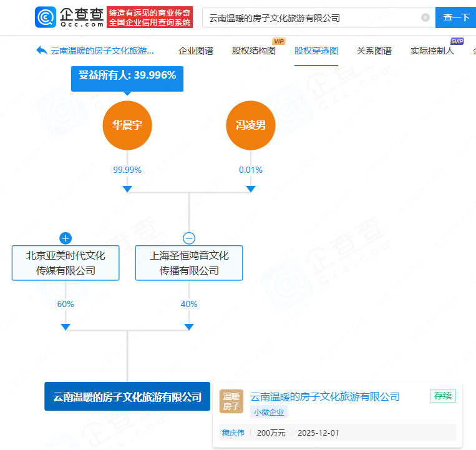Select the 冯凌男 shareholder node
Viewport: 476px width, 450px height.
coord(250,125)
